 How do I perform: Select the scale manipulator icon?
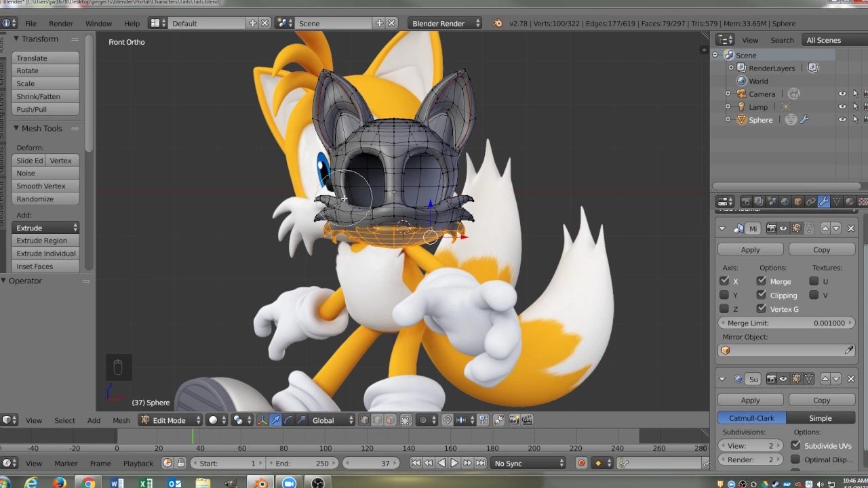(x=301, y=420)
